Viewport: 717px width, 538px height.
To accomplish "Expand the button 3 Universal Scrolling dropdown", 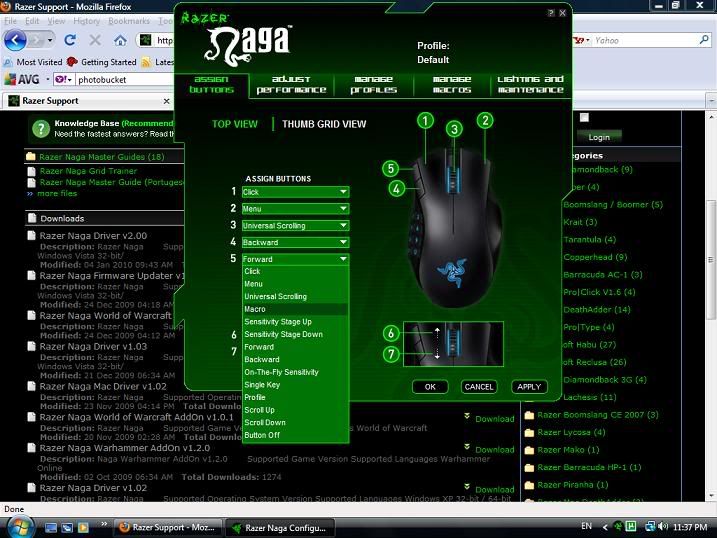I will pos(295,226).
